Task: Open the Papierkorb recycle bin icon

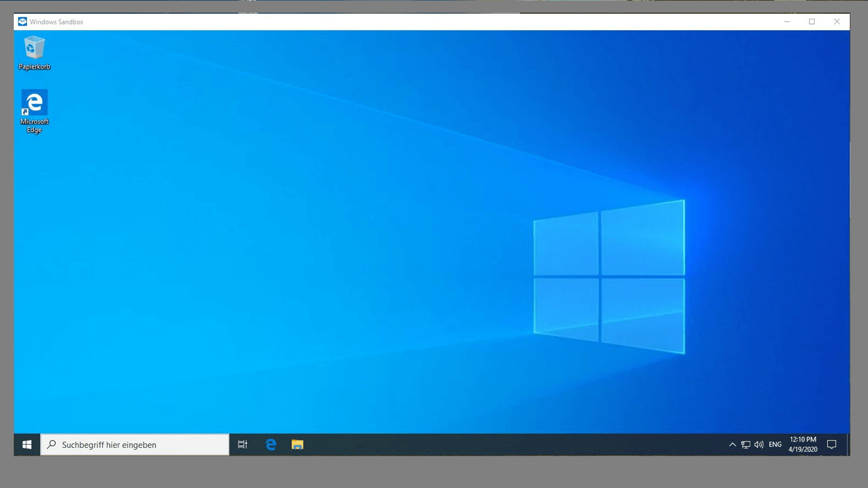Action: 35,53
